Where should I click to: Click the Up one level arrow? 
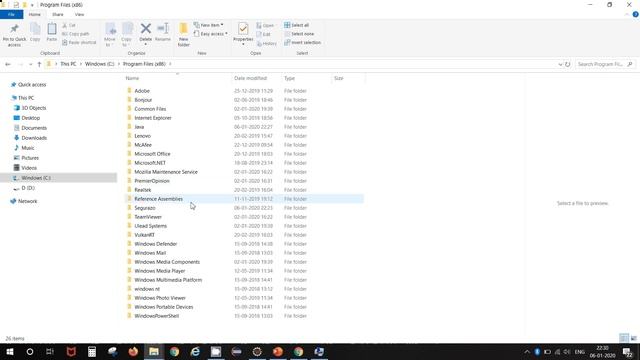(39, 64)
